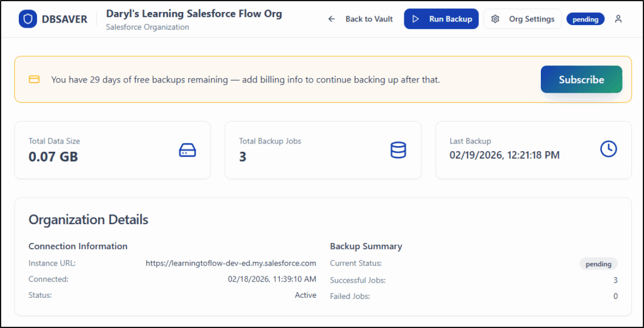The height and width of the screenshot is (328, 644).
Task: Open Org Settings
Action: click(x=523, y=19)
